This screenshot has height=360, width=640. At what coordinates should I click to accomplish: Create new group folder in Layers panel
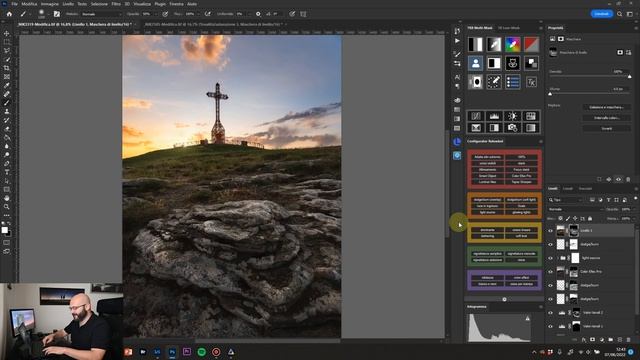pos(611,340)
